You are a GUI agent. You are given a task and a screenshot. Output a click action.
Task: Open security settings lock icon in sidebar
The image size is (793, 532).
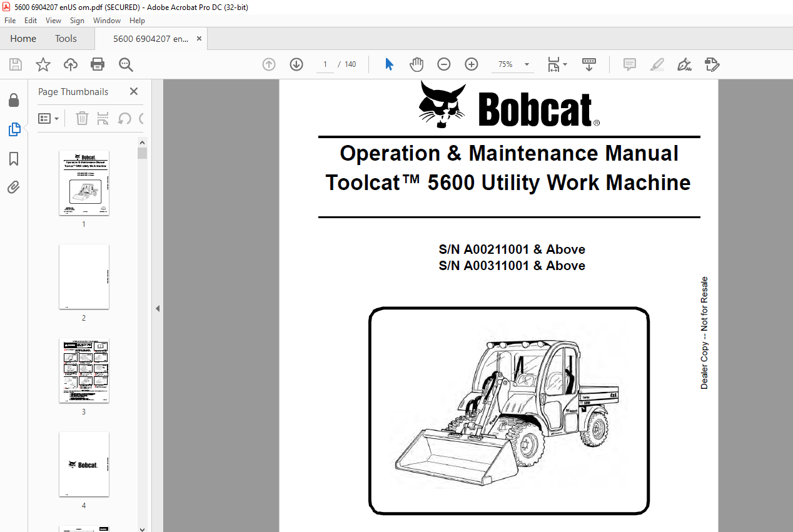[x=14, y=101]
